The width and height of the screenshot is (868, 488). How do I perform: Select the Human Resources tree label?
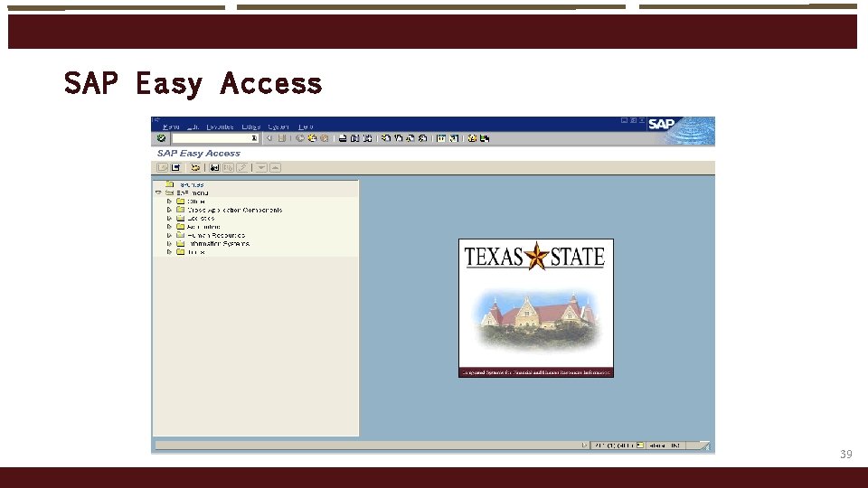[x=216, y=235]
